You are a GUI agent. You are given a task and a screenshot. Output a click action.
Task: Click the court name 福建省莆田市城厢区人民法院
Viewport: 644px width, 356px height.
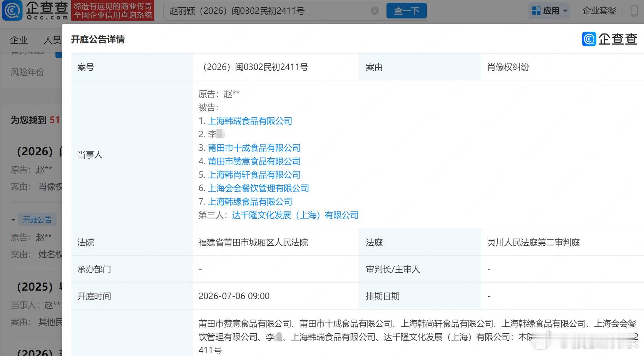click(253, 243)
